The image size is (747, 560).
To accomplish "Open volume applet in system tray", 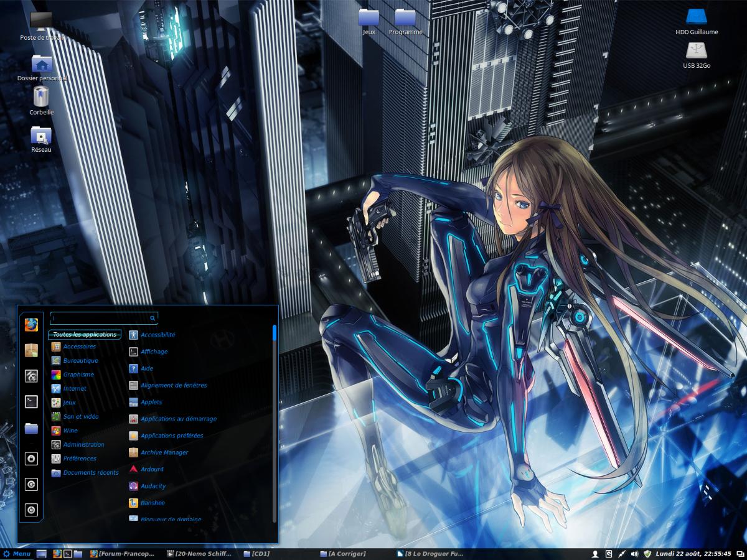I will pos(634,554).
